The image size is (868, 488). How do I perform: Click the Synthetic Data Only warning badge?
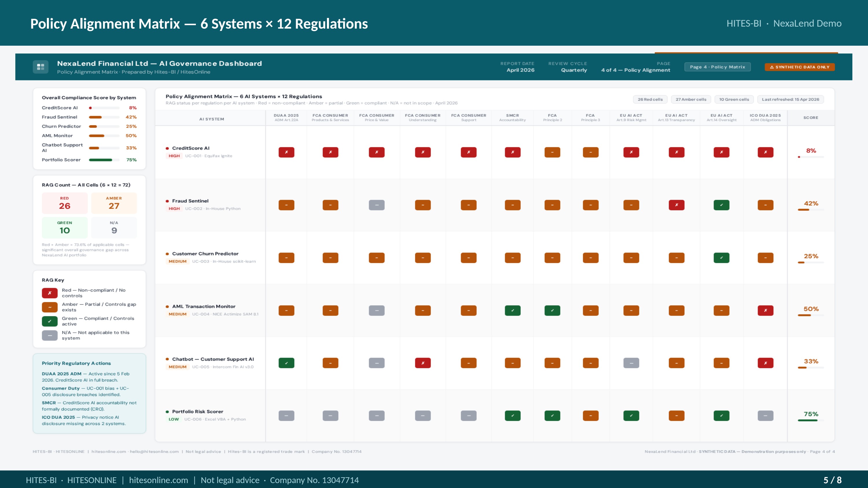coord(800,67)
